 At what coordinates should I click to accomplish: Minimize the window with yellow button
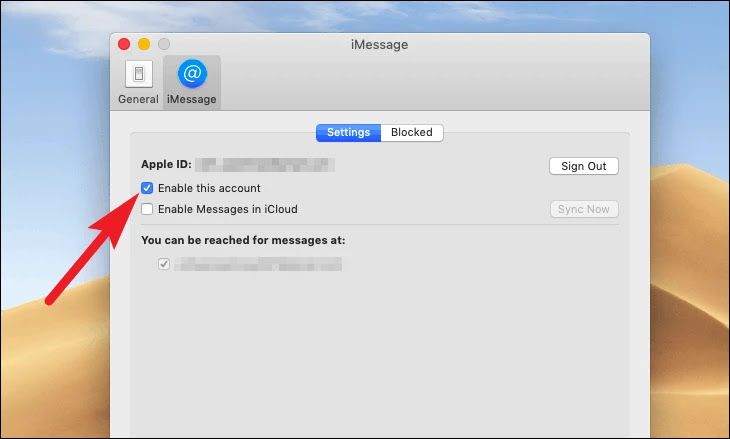click(x=144, y=44)
